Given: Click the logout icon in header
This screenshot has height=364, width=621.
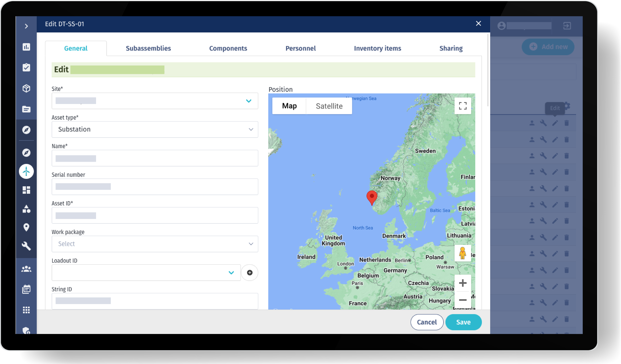Looking at the screenshot, I should [x=567, y=26].
